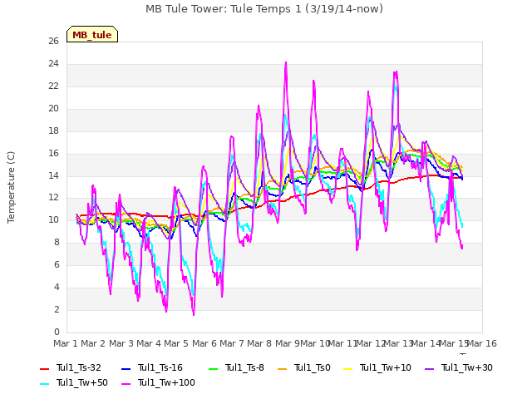Click the yellow Tul1_Tw+10 legend swatch
The image size is (532, 399).
pos(347,368)
